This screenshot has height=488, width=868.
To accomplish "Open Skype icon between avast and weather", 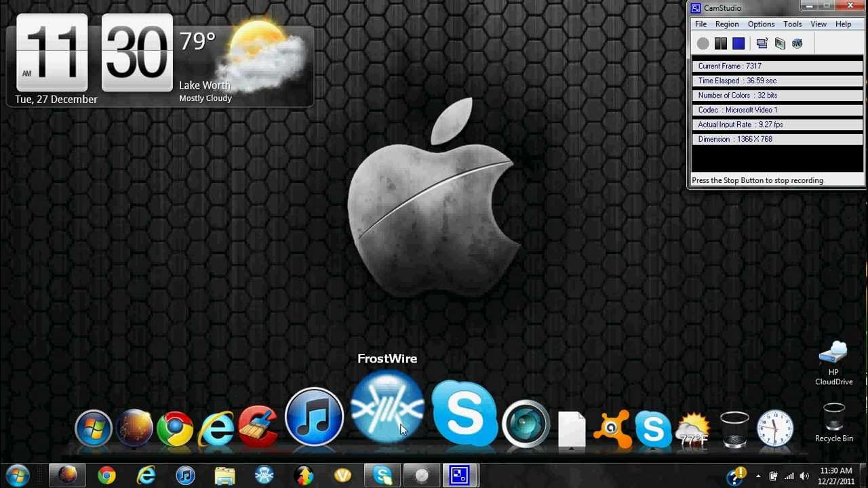I will point(653,429).
